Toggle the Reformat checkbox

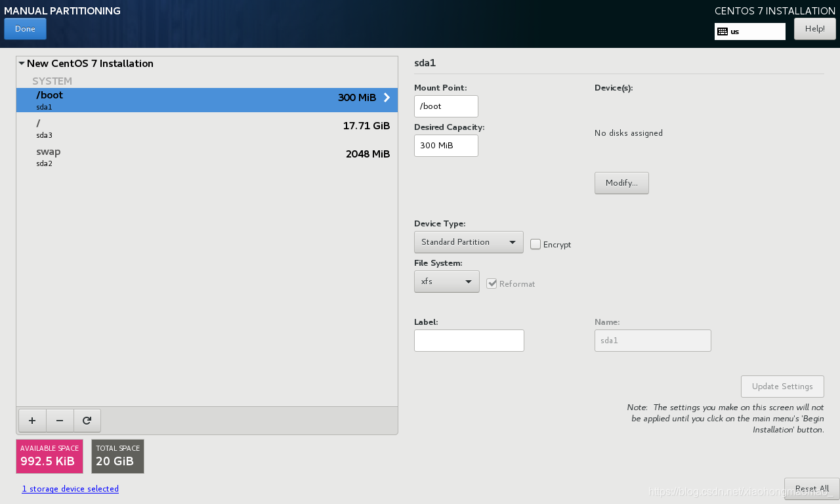(x=492, y=283)
